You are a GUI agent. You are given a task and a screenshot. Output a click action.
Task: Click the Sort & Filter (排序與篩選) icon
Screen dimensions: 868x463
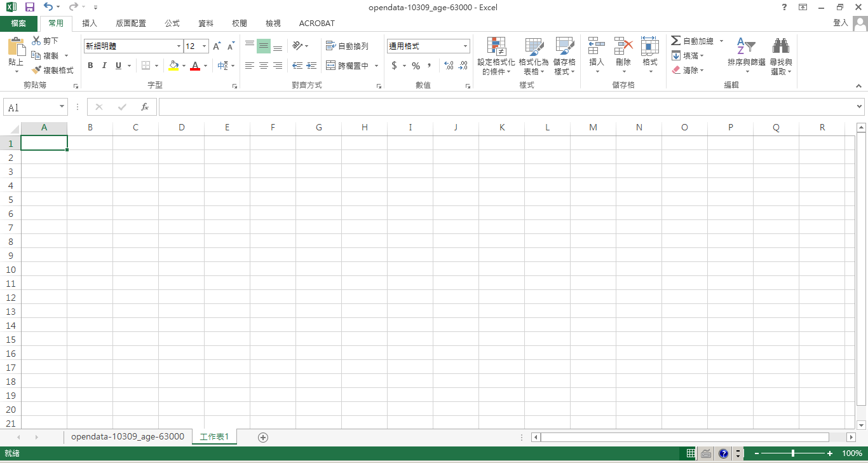(746, 56)
